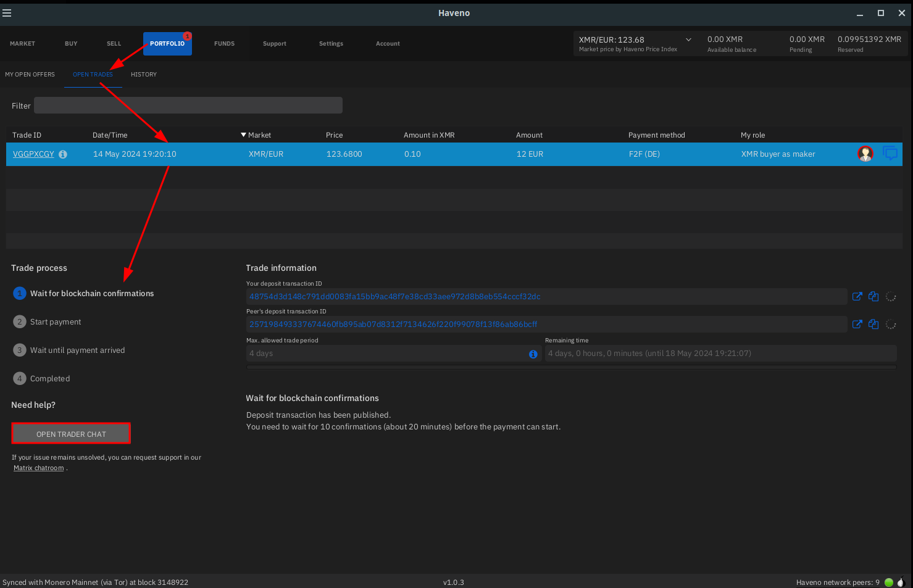Open trade details via VGGPXCGY link
Image resolution: width=913 pixels, height=588 pixels.
point(33,154)
